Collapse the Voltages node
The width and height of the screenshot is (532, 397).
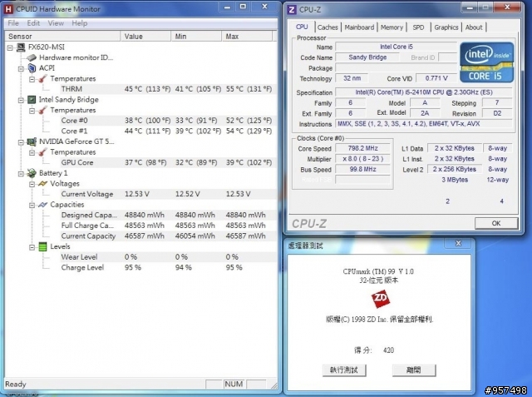click(x=32, y=184)
